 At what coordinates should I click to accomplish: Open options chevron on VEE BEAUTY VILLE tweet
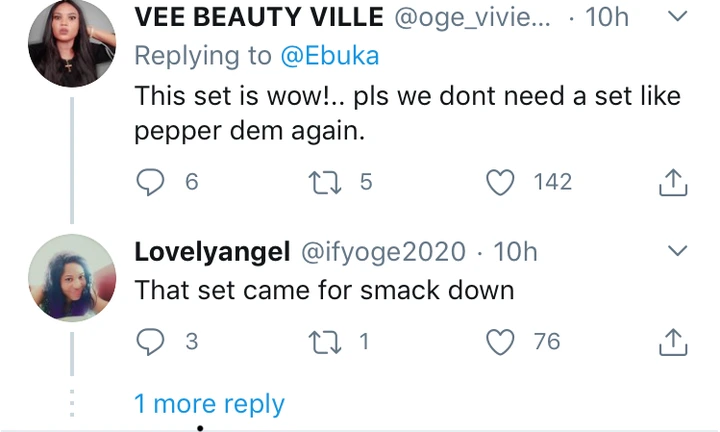click(x=676, y=16)
